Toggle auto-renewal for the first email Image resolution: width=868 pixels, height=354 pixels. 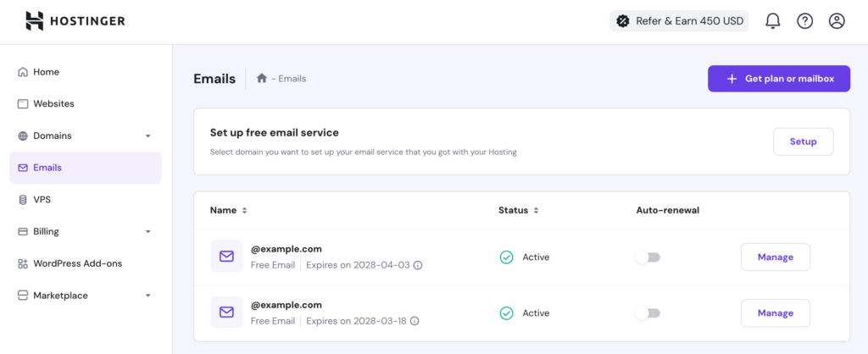[x=648, y=257]
